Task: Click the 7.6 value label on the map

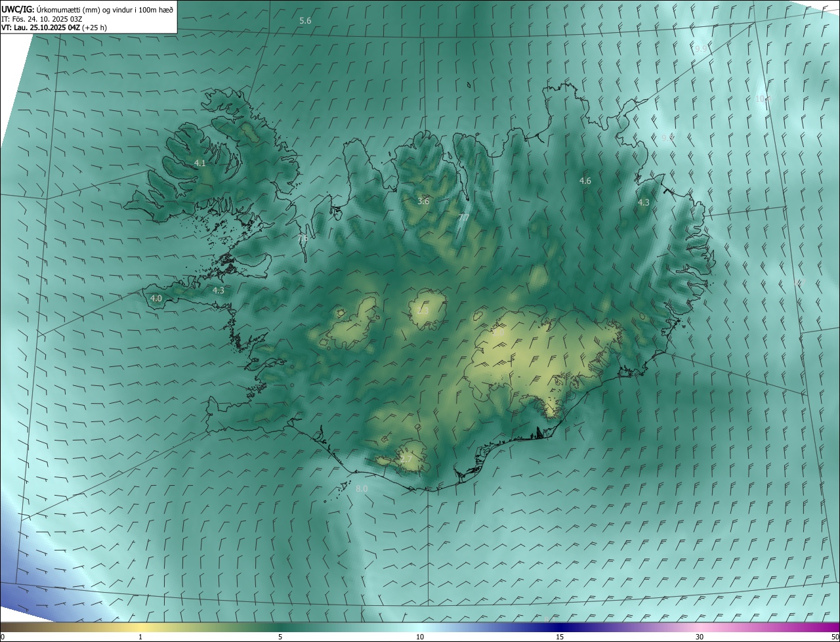Action: [x=303, y=238]
